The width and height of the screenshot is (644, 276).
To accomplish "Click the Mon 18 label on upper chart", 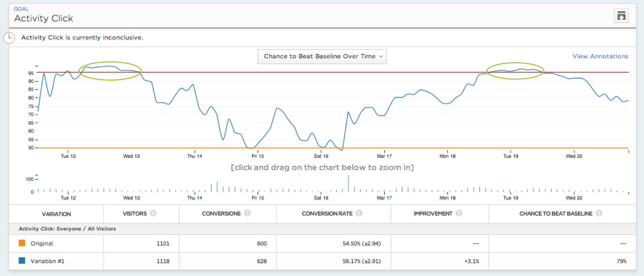I will [x=447, y=156].
